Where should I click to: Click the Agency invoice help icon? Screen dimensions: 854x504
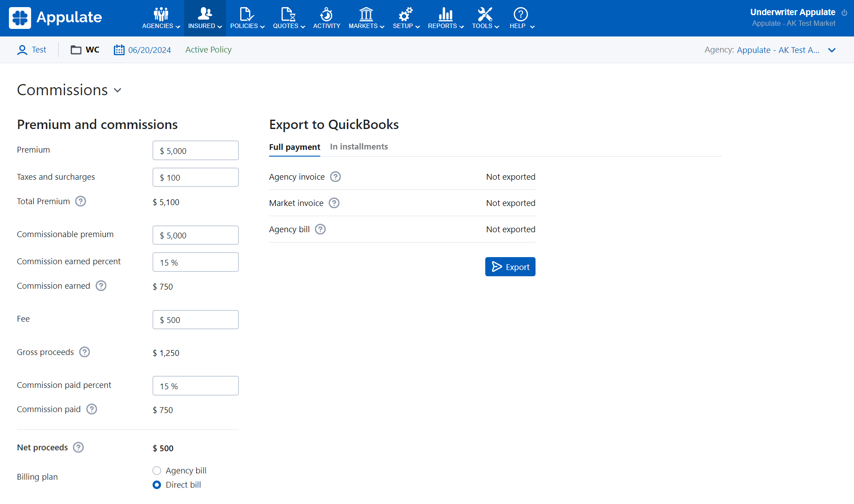(x=336, y=177)
